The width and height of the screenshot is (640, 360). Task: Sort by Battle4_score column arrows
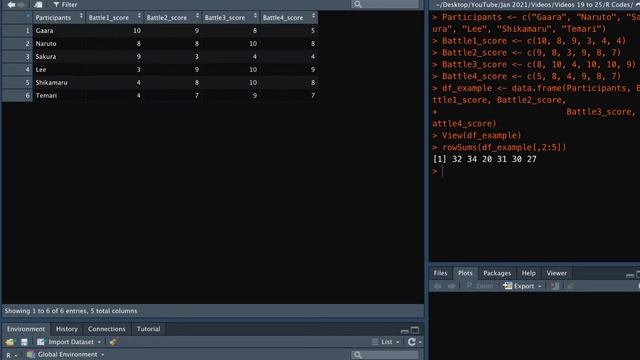[313, 16]
